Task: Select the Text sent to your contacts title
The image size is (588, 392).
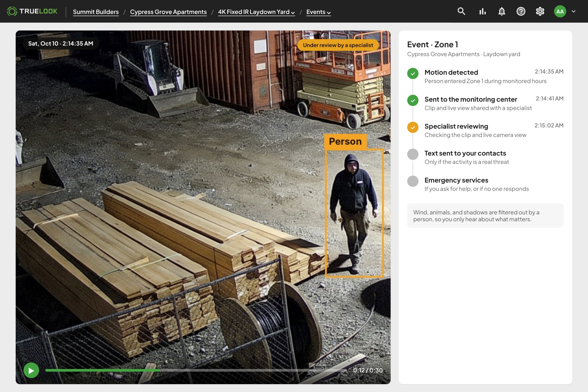Action: 465,153
